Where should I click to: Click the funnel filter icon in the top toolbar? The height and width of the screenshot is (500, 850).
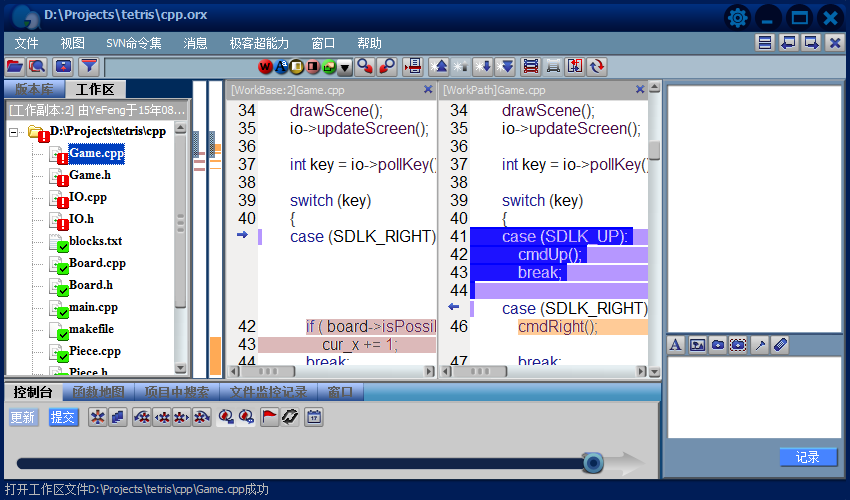tap(89, 67)
